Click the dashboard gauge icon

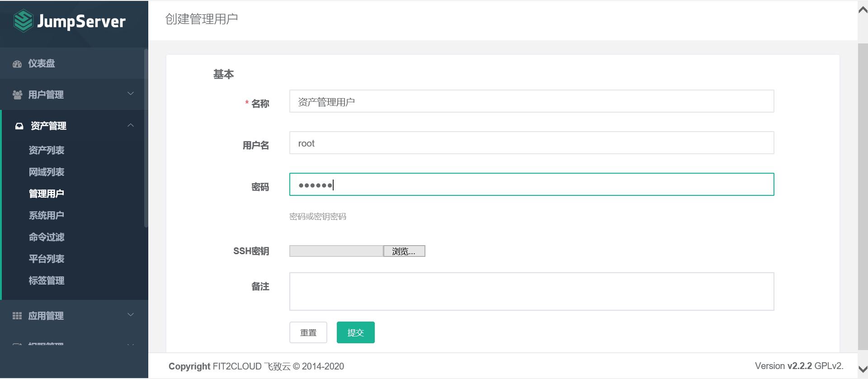tap(17, 64)
